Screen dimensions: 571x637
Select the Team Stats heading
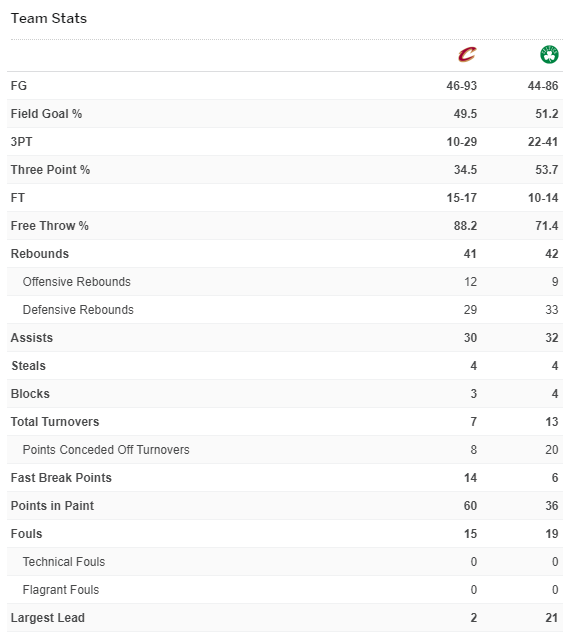coord(49,18)
